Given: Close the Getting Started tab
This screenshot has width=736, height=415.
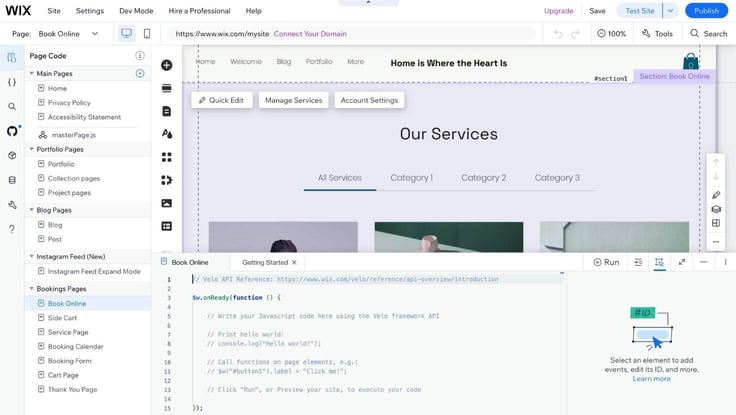Looking at the screenshot, I should click(x=294, y=262).
